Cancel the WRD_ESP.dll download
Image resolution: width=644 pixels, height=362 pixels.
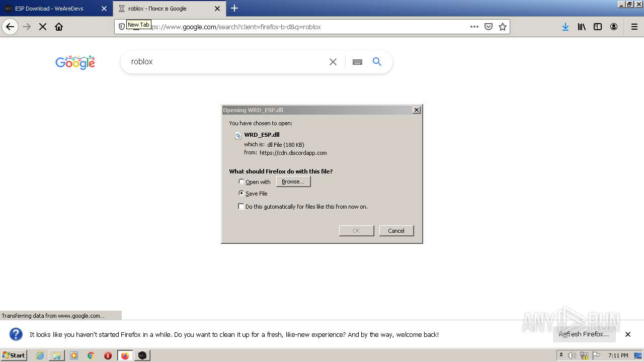396,231
